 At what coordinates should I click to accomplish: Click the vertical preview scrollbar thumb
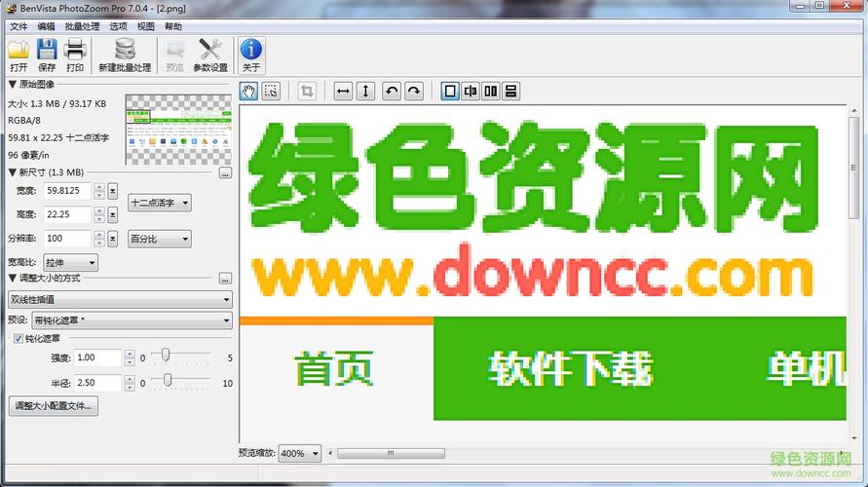[853, 168]
